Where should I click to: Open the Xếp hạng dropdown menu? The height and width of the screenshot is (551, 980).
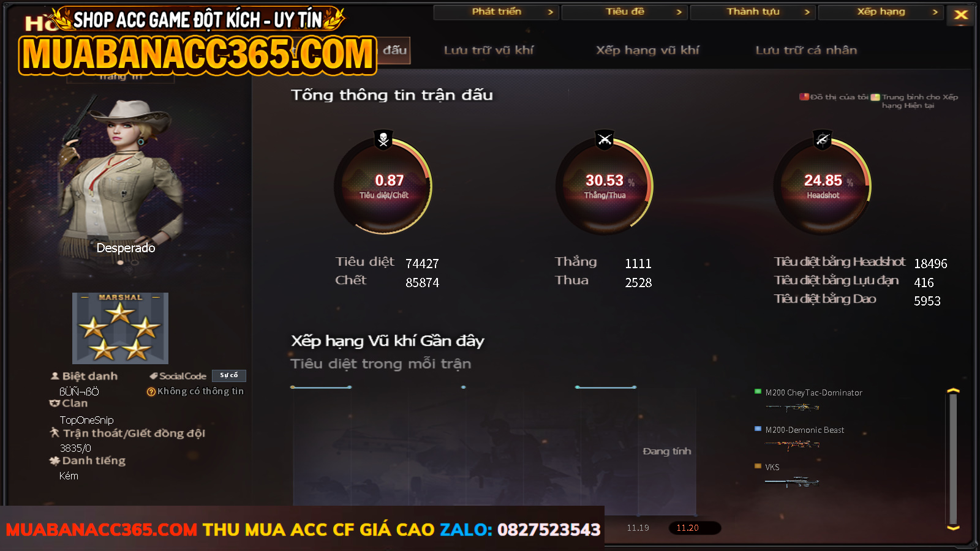pyautogui.click(x=881, y=12)
